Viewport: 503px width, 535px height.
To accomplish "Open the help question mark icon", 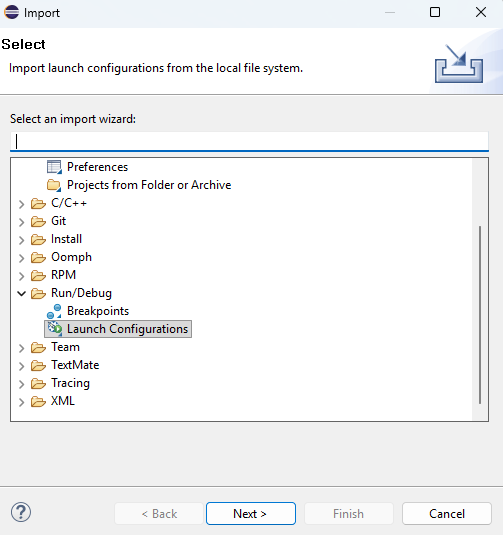I will pyautogui.click(x=21, y=512).
